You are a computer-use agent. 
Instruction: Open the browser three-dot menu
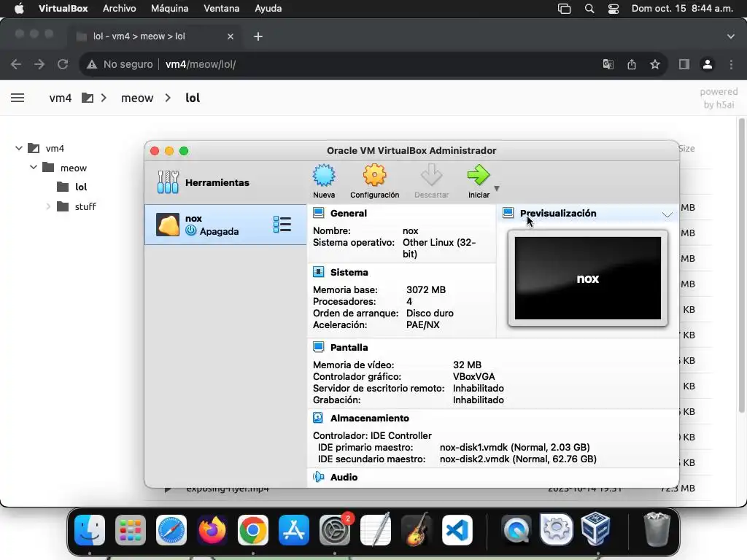(731, 64)
